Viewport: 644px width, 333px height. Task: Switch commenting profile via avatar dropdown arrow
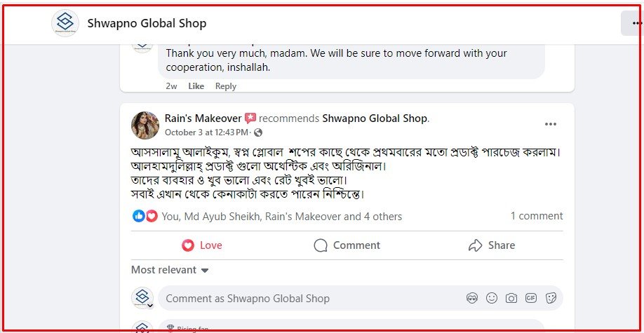(x=150, y=306)
